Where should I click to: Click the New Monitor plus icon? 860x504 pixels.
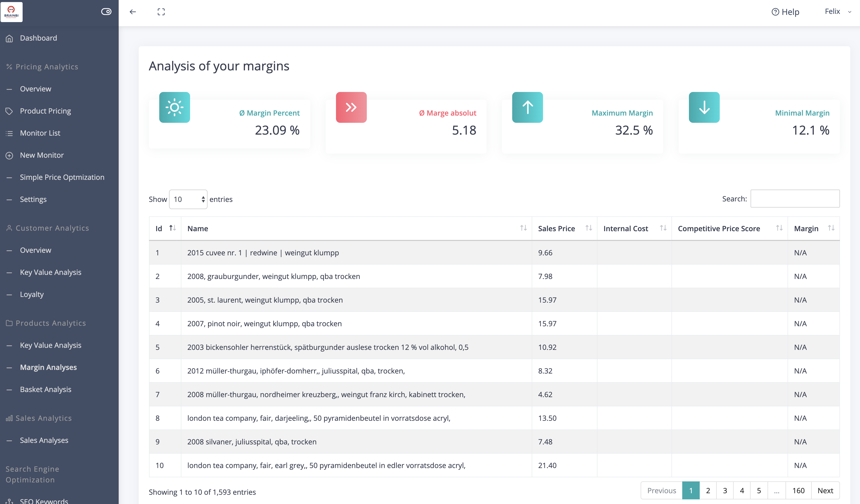click(10, 156)
